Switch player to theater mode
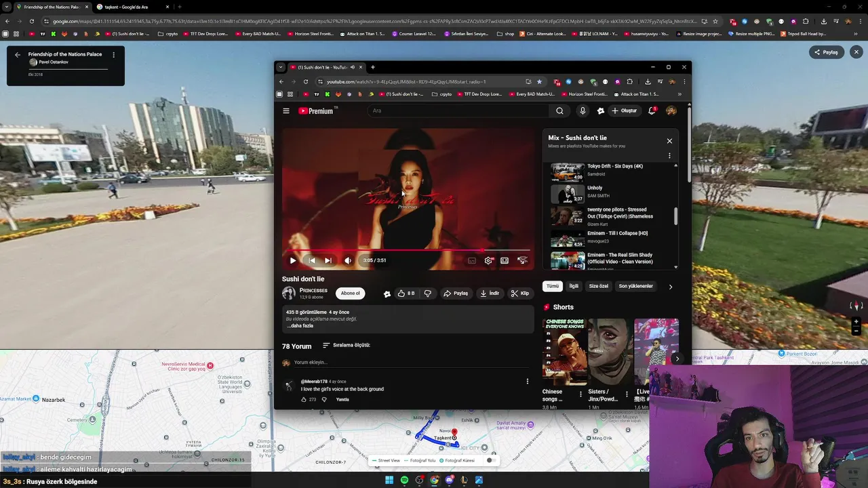This screenshot has width=868, height=488. [505, 260]
